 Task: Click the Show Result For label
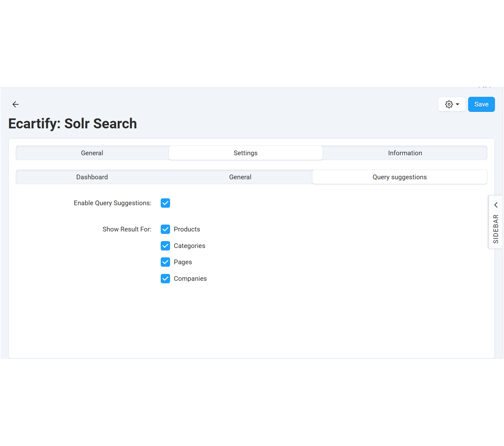coord(127,229)
